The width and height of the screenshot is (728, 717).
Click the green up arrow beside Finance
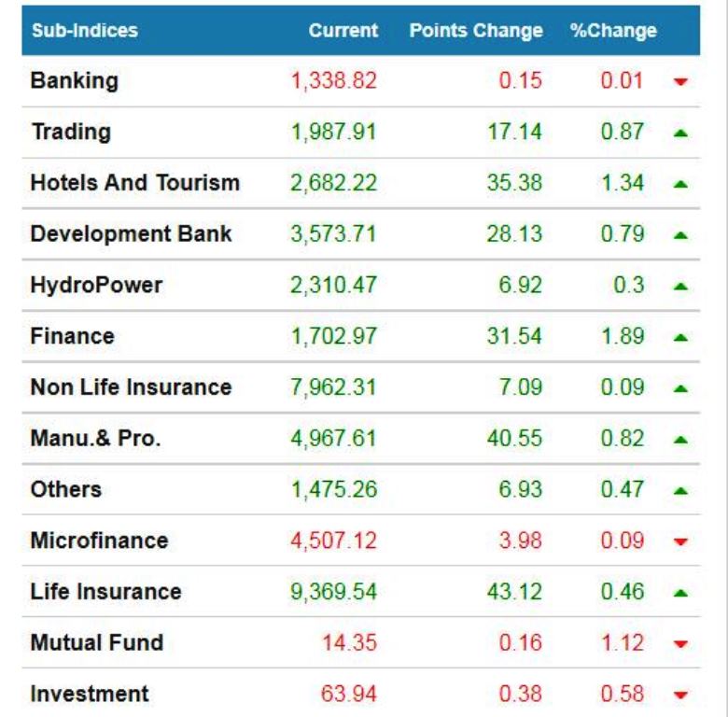tap(679, 337)
